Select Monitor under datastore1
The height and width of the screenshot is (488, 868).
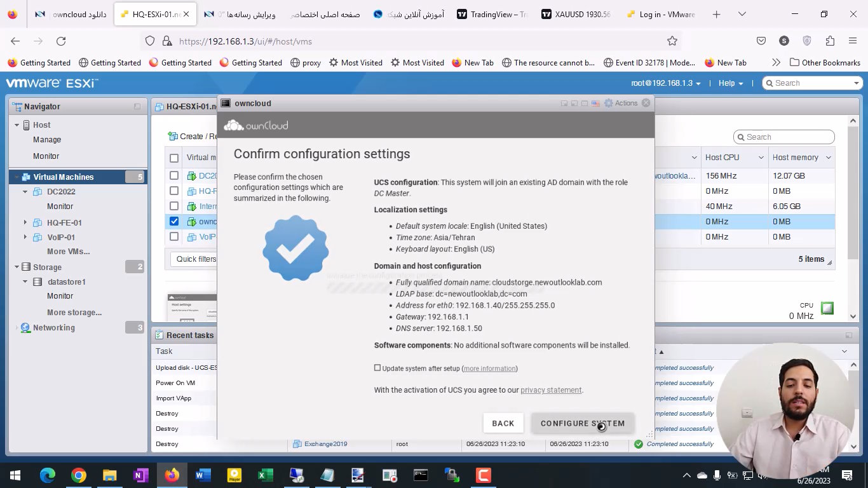point(60,296)
